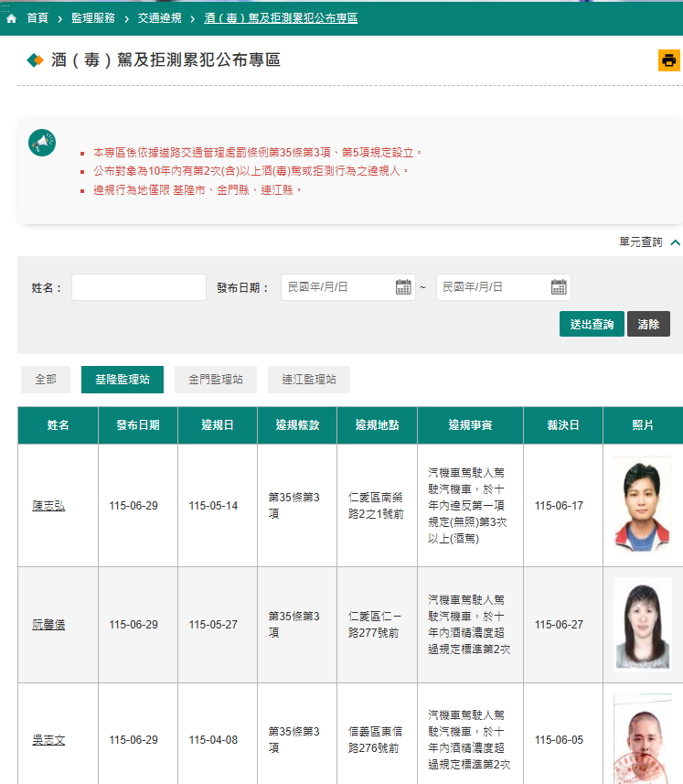Clear the form with 清除 button
The image size is (683, 784).
pyautogui.click(x=648, y=324)
